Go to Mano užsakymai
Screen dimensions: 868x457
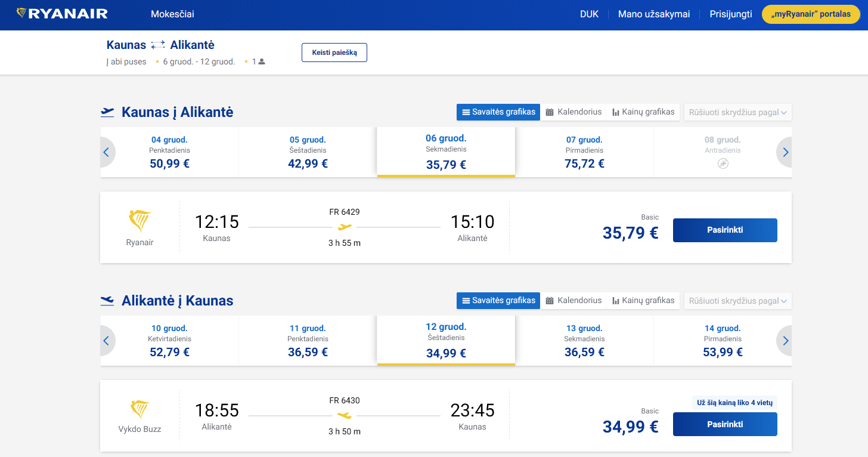pyautogui.click(x=654, y=14)
